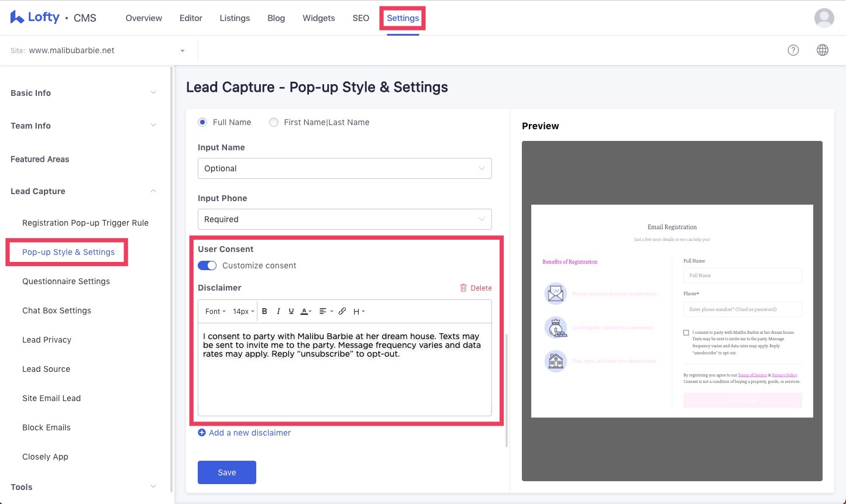Image resolution: width=846 pixels, height=504 pixels.
Task: Open Lead Source settings
Action: tap(46, 369)
